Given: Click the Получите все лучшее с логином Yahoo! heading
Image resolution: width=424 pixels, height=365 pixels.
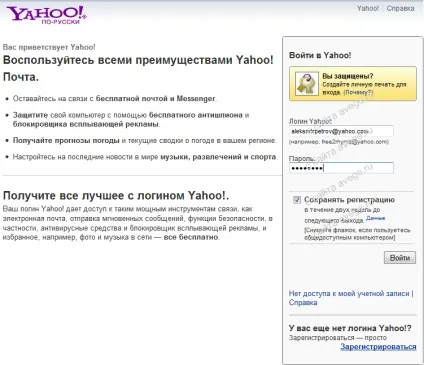Looking at the screenshot, I should (x=116, y=195).
